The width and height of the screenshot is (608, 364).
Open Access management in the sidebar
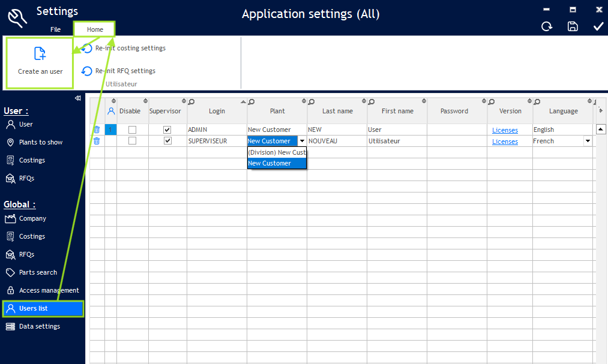tap(49, 290)
